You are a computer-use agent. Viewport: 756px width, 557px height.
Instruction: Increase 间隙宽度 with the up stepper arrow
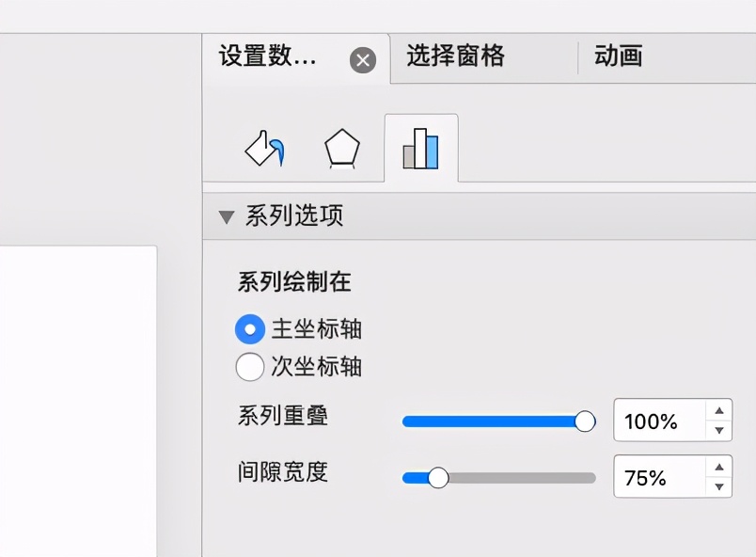(719, 467)
